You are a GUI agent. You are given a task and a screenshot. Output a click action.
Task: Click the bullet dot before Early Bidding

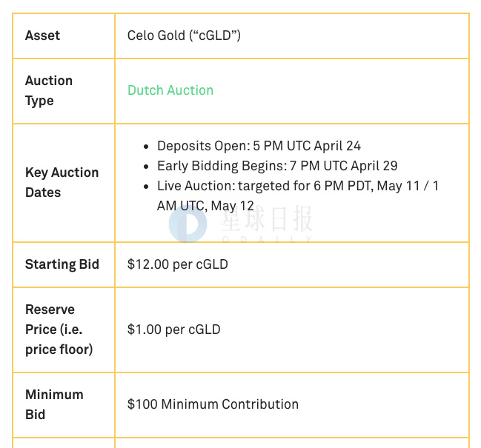[x=146, y=167]
